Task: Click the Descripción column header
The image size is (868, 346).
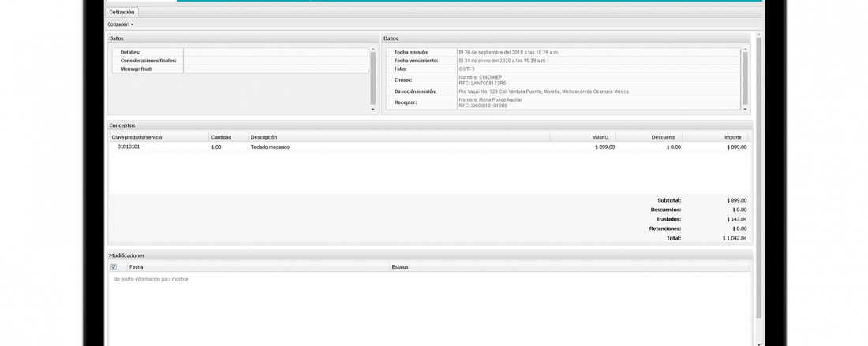Action: click(x=398, y=137)
